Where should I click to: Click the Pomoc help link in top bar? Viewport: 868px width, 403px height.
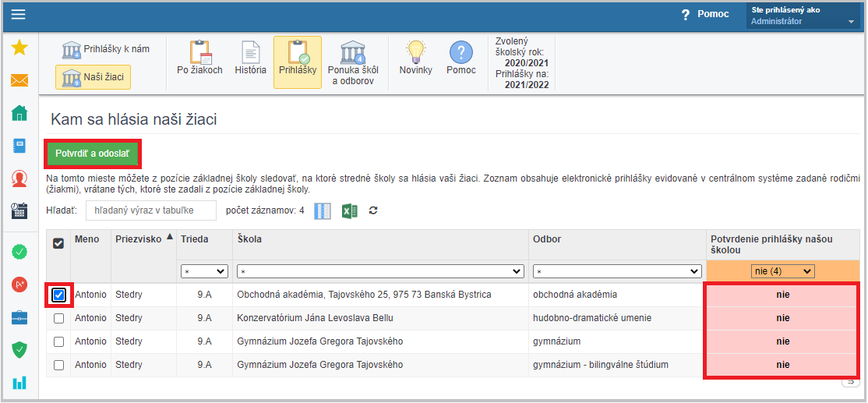(x=704, y=14)
